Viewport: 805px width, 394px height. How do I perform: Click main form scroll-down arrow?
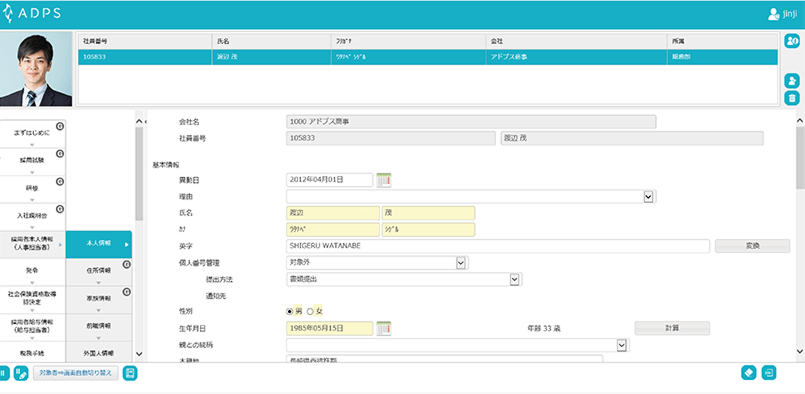[800, 351]
